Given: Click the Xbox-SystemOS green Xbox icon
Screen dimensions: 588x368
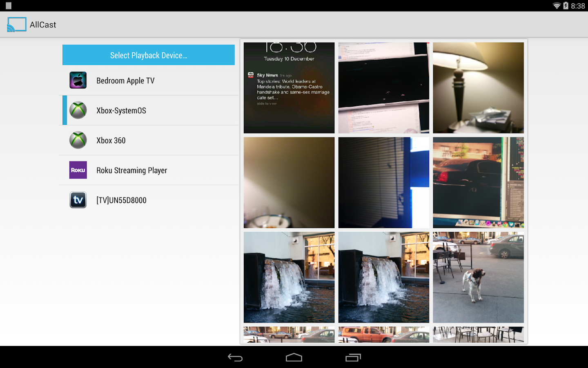Looking at the screenshot, I should [x=78, y=110].
